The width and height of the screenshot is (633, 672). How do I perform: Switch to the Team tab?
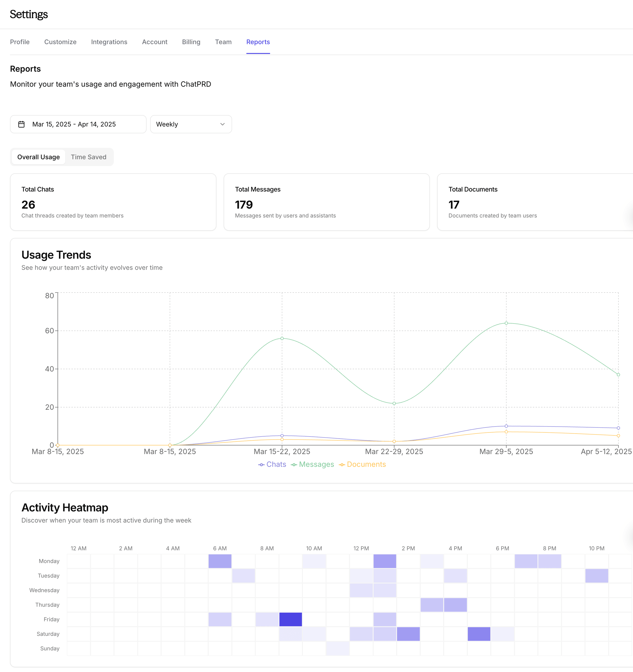tap(223, 42)
